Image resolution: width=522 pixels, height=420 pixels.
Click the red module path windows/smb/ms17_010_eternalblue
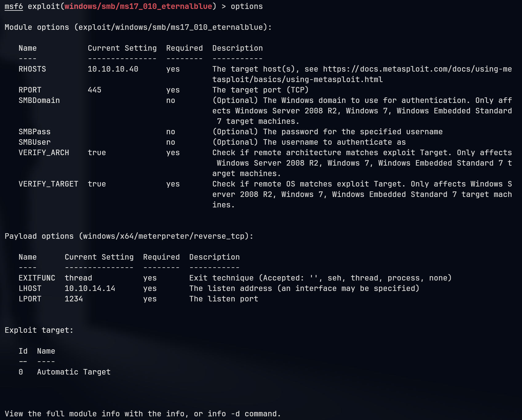click(x=138, y=6)
